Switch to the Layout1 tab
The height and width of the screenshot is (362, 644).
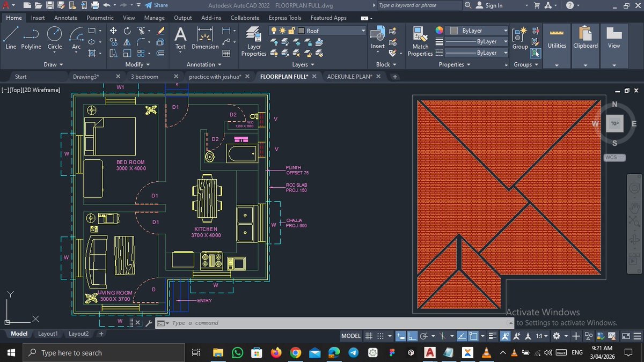[48, 334]
